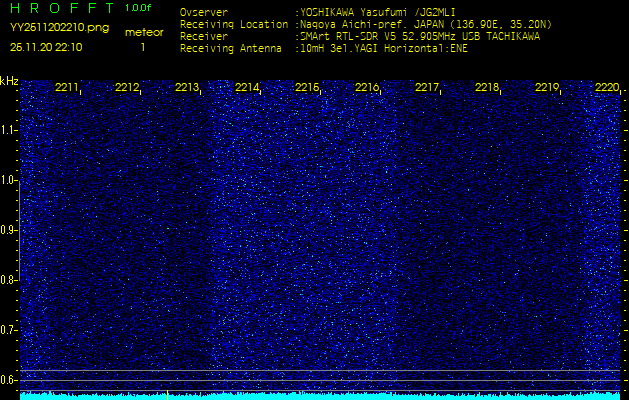This screenshot has height=400, width=629.
Task: Click the kHz axis unit label
Action: pyautogui.click(x=9, y=81)
